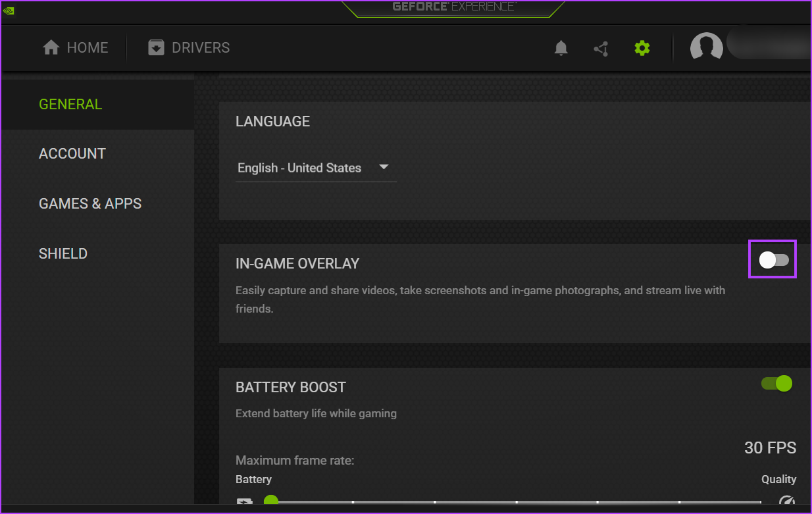Screen dimensions: 812x514
Task: Click the NVIDIA logo in the corner
Action: pyautogui.click(x=9, y=11)
